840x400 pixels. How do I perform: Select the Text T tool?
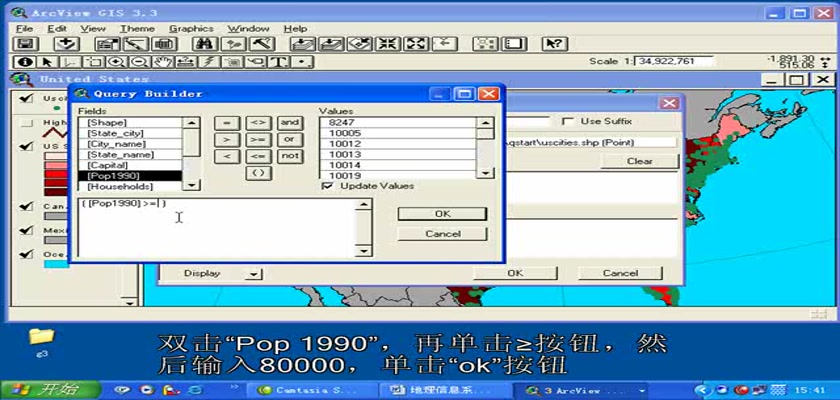click(x=279, y=62)
